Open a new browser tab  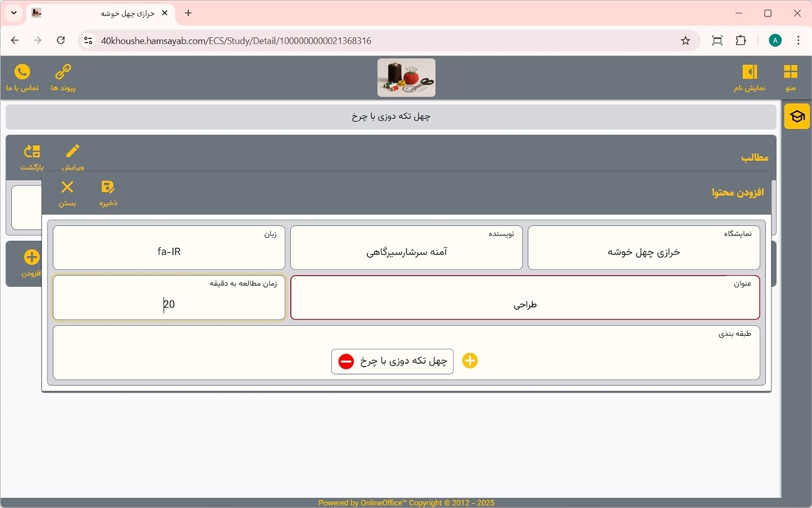(188, 13)
